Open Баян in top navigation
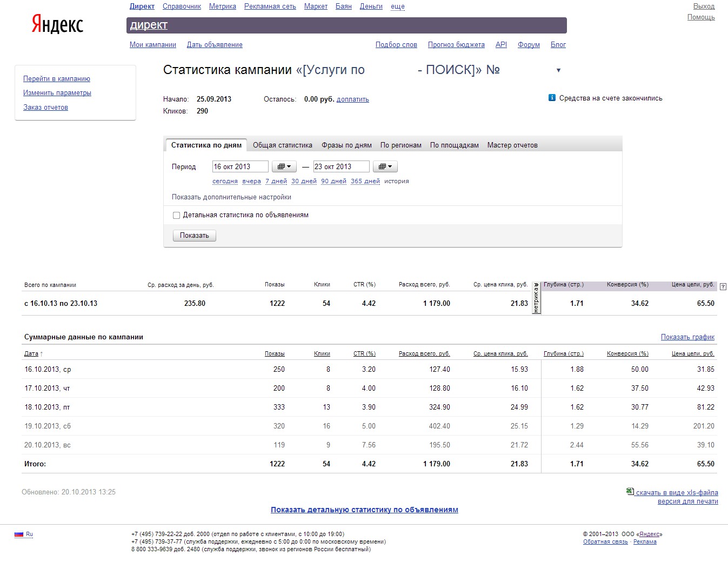 tap(344, 6)
